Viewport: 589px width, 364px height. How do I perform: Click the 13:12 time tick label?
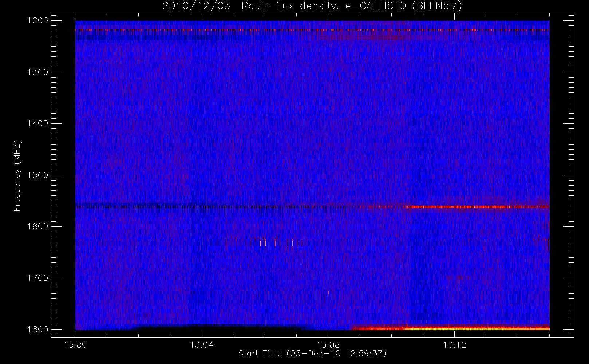(x=454, y=345)
